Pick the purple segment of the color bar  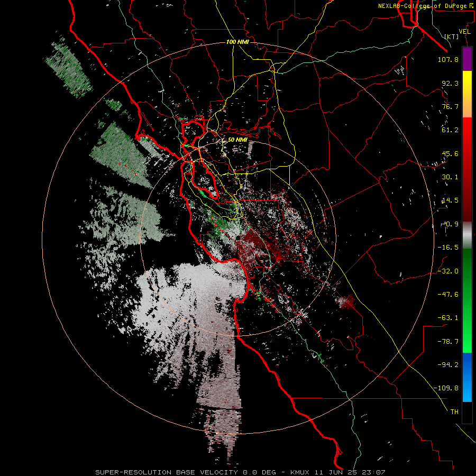coord(467,59)
